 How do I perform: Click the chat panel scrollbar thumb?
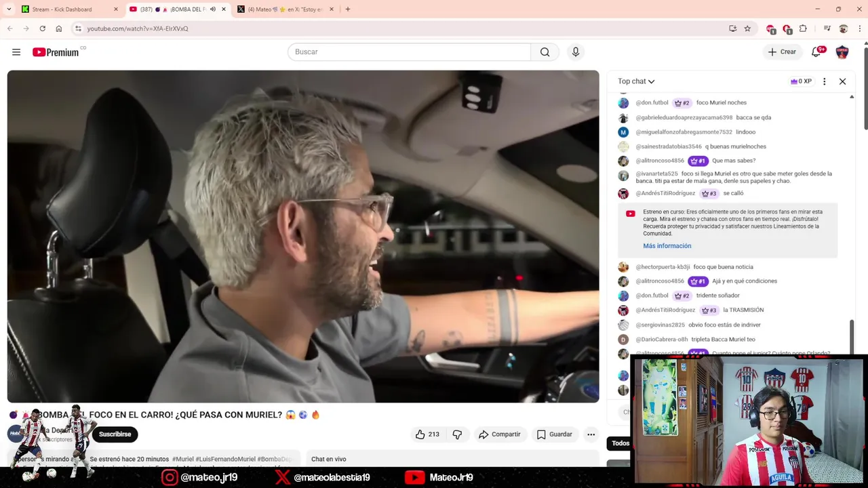(x=852, y=336)
